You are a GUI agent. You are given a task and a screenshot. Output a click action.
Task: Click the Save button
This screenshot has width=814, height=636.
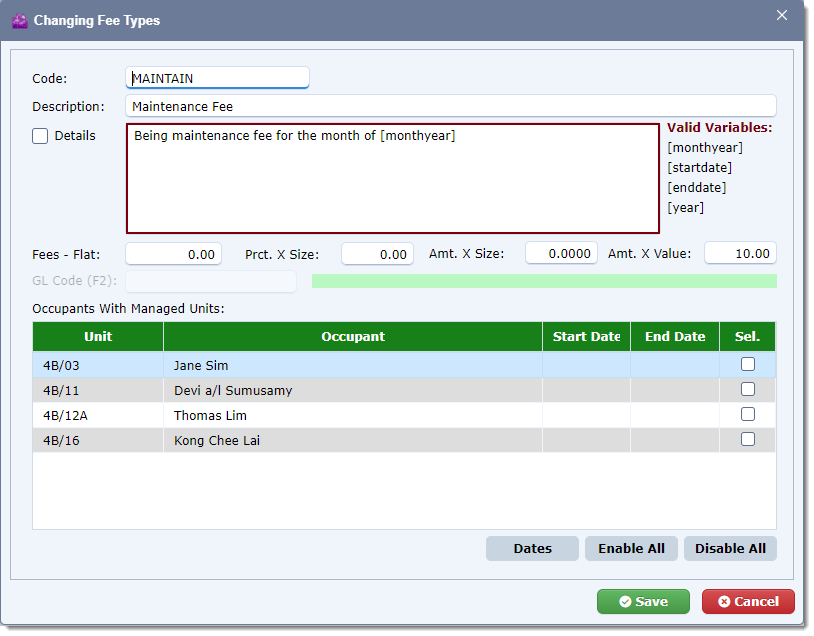pyautogui.click(x=643, y=601)
